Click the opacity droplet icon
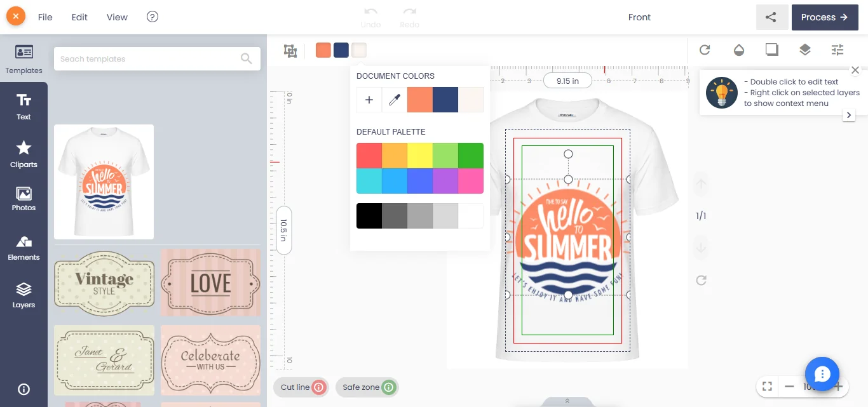Viewport: 868px width, 407px height. pyautogui.click(x=738, y=50)
